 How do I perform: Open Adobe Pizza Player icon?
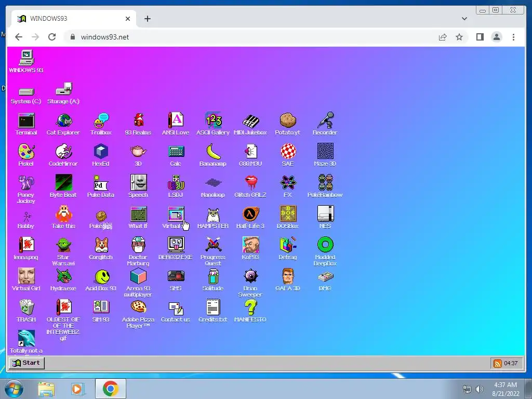pos(138,307)
